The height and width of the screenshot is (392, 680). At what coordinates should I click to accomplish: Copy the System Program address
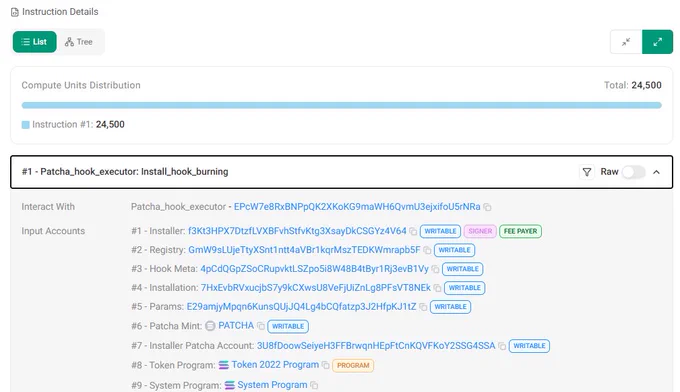pos(314,385)
